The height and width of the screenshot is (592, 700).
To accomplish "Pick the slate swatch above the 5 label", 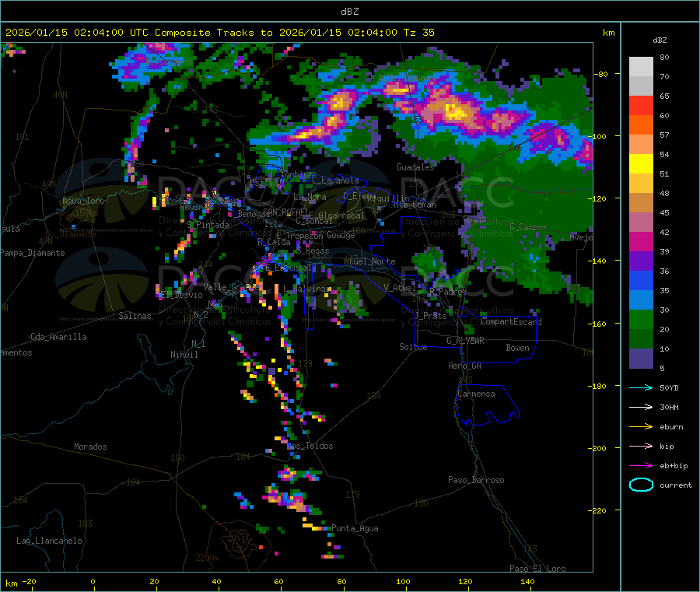I will coord(641,359).
